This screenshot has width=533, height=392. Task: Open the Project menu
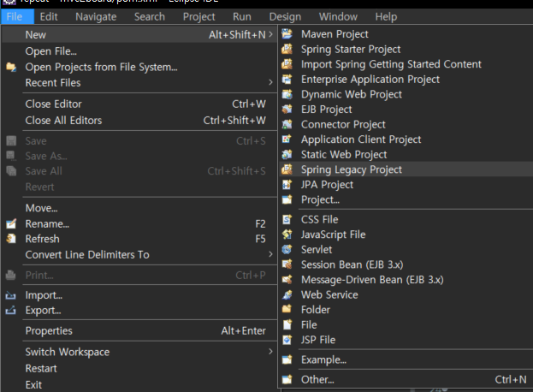[198, 16]
